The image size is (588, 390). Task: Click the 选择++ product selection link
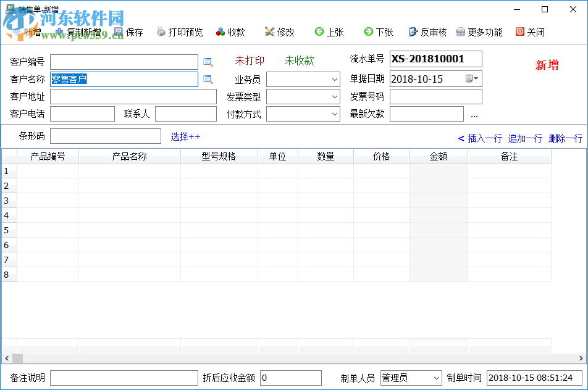(x=185, y=136)
